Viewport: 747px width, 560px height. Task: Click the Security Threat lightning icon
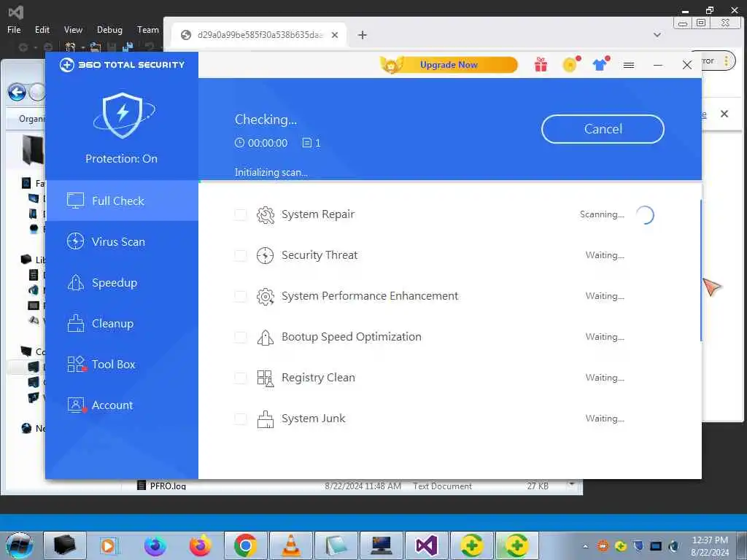[x=266, y=256]
